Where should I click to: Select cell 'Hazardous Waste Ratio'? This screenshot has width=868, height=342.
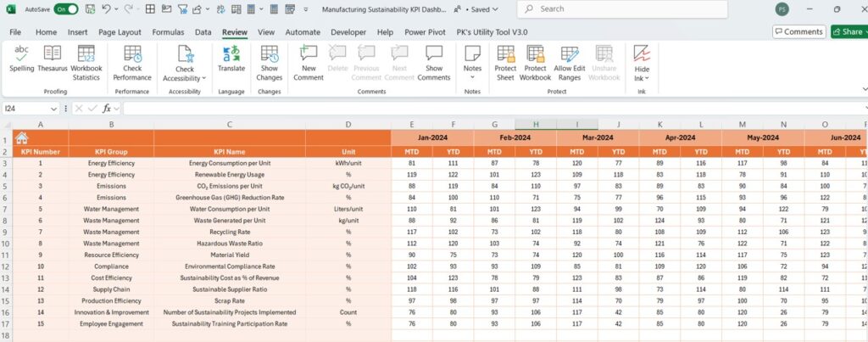[x=230, y=244]
